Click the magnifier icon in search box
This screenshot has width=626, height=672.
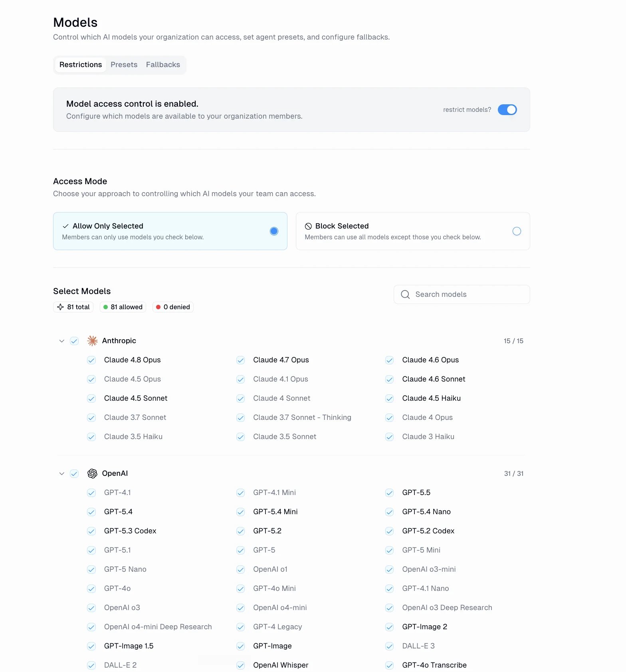coord(405,294)
